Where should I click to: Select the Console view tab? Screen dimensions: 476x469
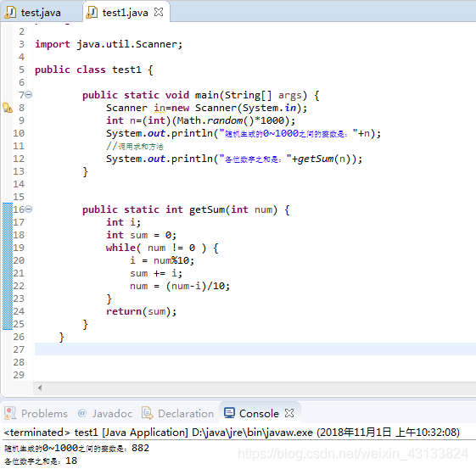coord(259,414)
